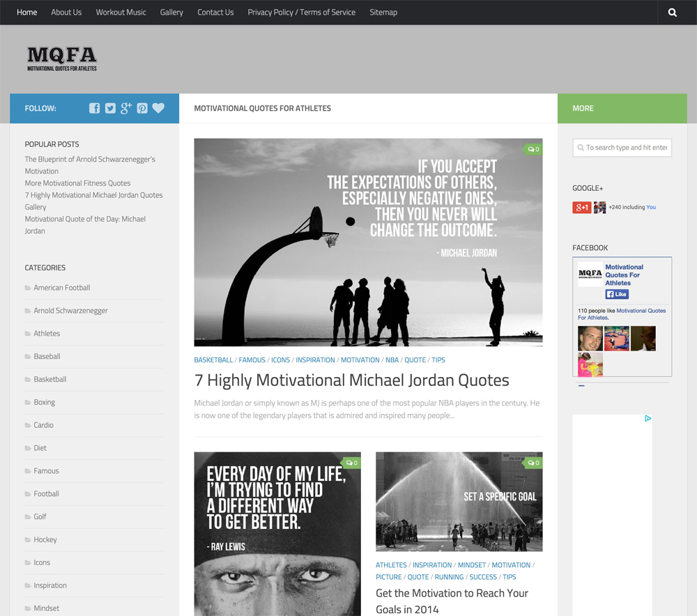Open Workout Music menu item
697x616 pixels.
click(121, 13)
